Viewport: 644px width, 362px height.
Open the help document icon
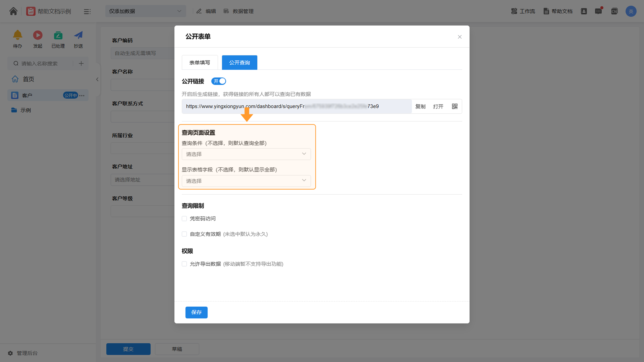click(546, 11)
